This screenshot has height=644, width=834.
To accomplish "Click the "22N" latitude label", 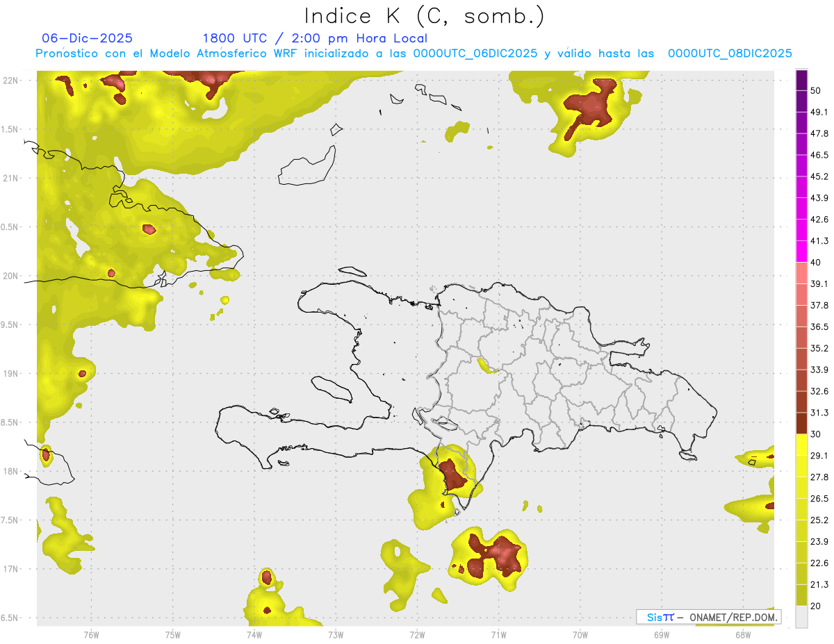I will pos(10,81).
